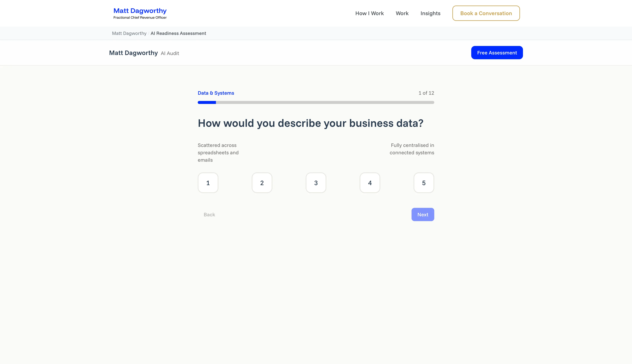Image resolution: width=632 pixels, height=364 pixels.
Task: Go to the Work menu item
Action: [x=402, y=13]
